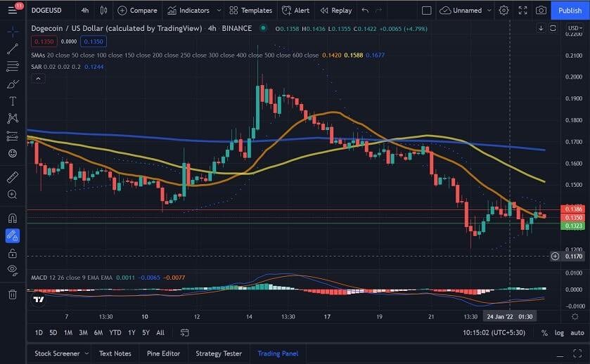Open chart settings gear icon
This screenshot has width=590, height=364.
tap(504, 10)
